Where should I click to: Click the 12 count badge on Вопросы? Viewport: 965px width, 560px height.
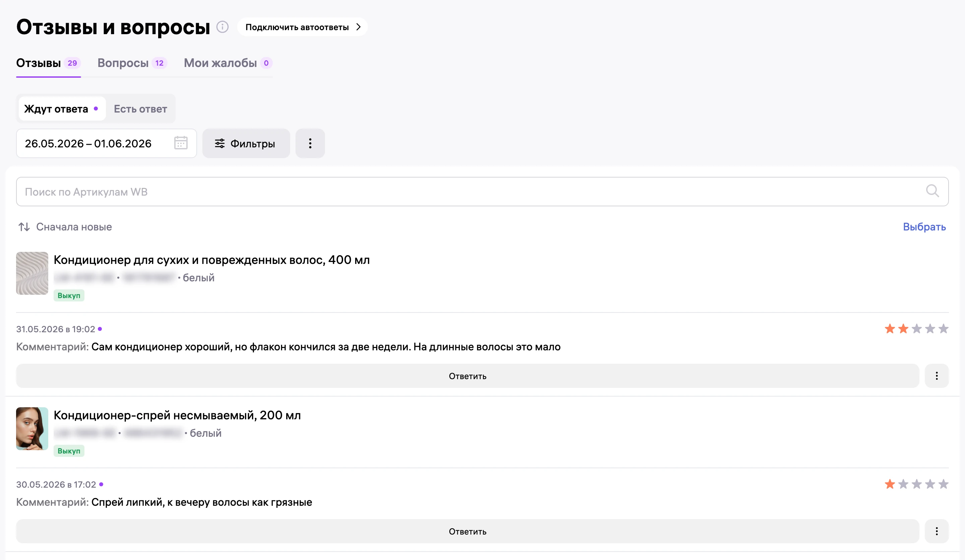159,63
